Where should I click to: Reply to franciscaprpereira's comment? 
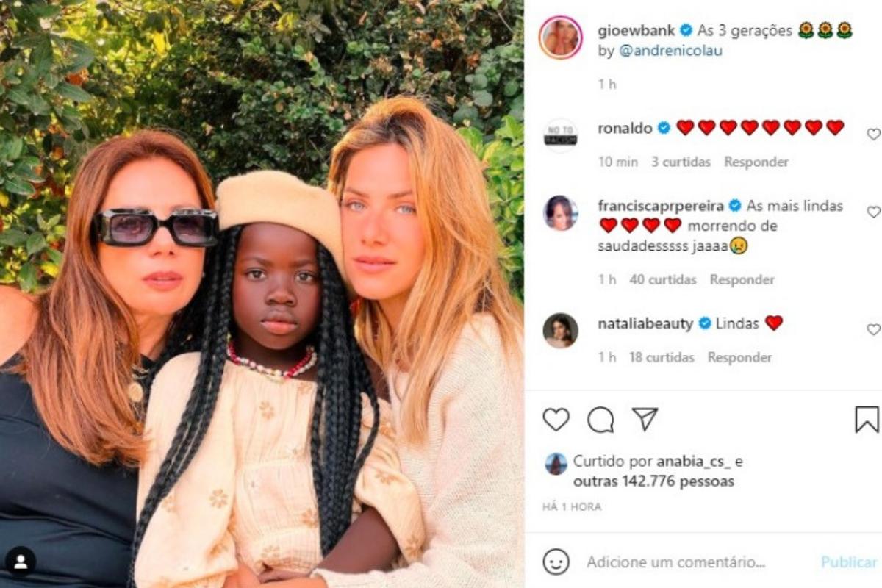pyautogui.click(x=742, y=279)
